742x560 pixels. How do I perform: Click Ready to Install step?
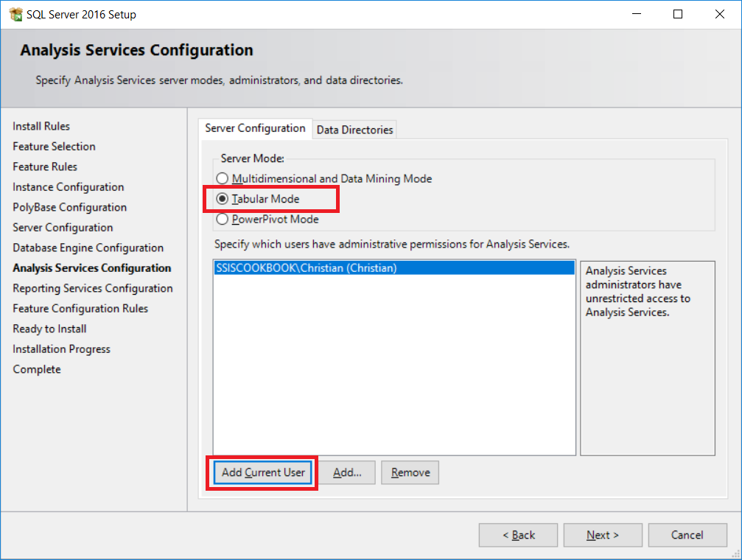[x=49, y=329]
